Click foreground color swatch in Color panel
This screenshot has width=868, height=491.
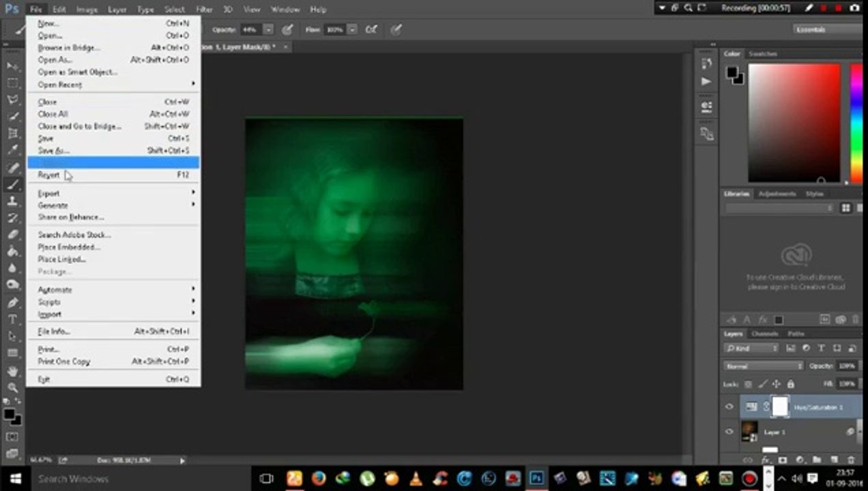point(732,72)
